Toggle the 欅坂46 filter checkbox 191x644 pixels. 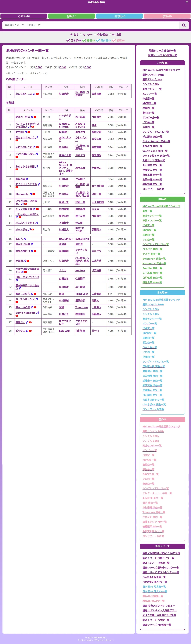click(84, 40)
